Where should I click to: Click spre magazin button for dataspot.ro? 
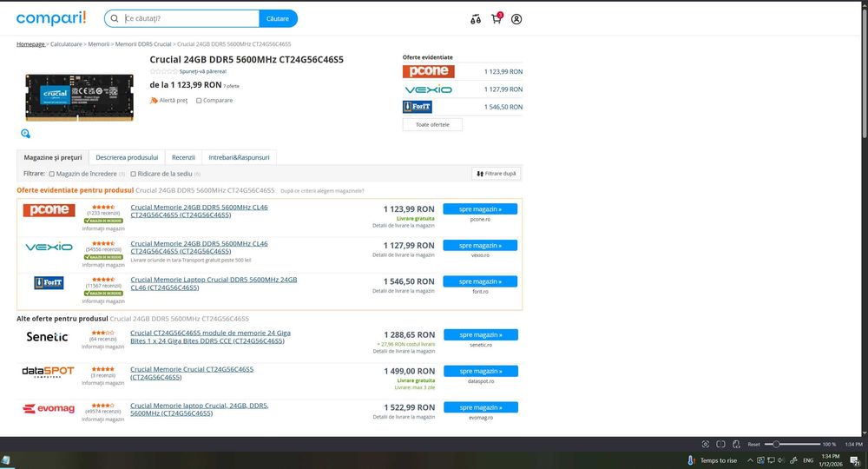click(x=481, y=371)
